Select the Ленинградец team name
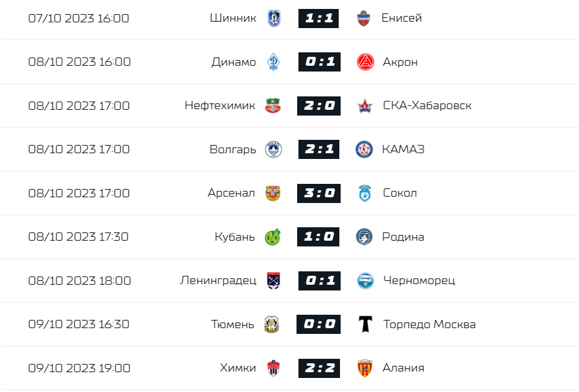Image resolution: width=579 pixels, height=392 pixels. 218,280
